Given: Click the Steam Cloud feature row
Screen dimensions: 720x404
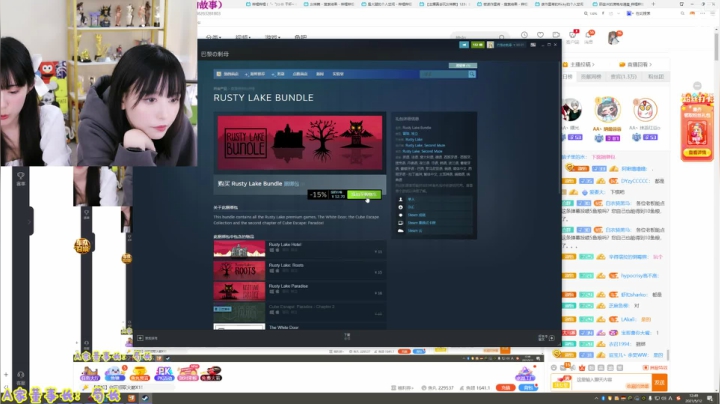Looking at the screenshot, I should pyautogui.click(x=434, y=230).
